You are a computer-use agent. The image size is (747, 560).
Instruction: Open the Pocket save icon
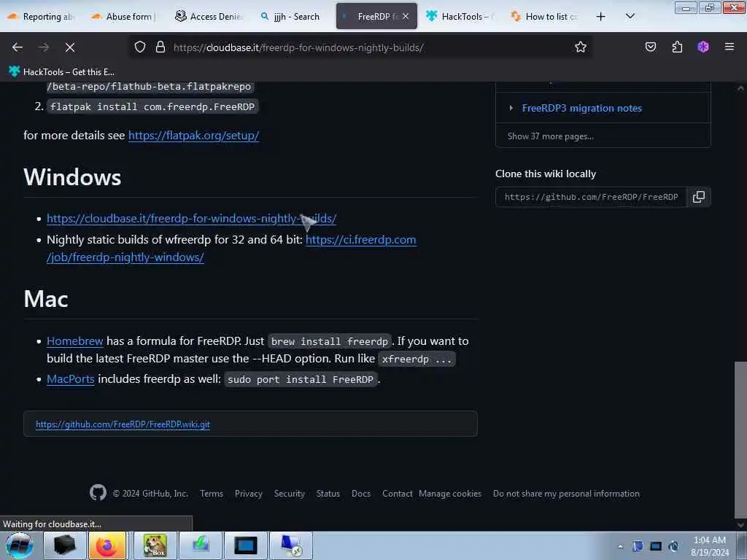pyautogui.click(x=651, y=47)
